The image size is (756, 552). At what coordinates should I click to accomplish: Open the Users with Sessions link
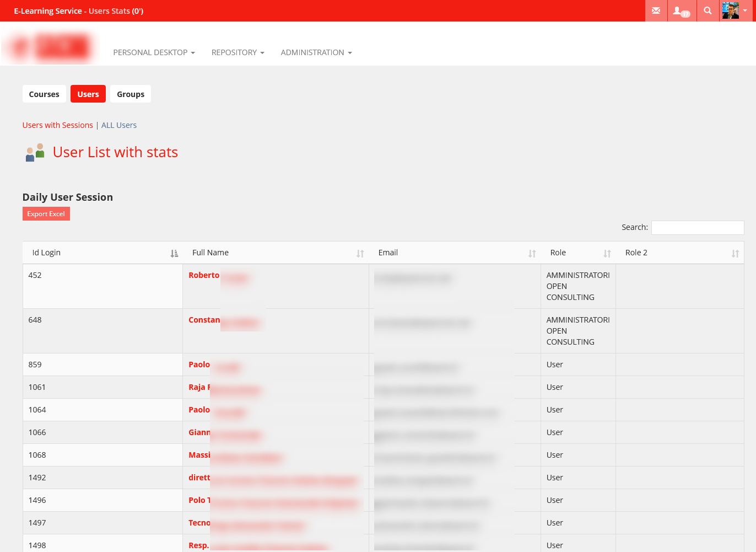click(x=58, y=125)
